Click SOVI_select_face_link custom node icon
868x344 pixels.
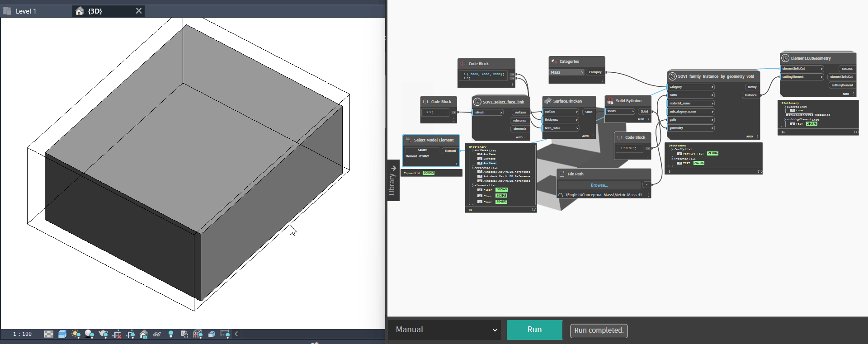click(x=477, y=102)
